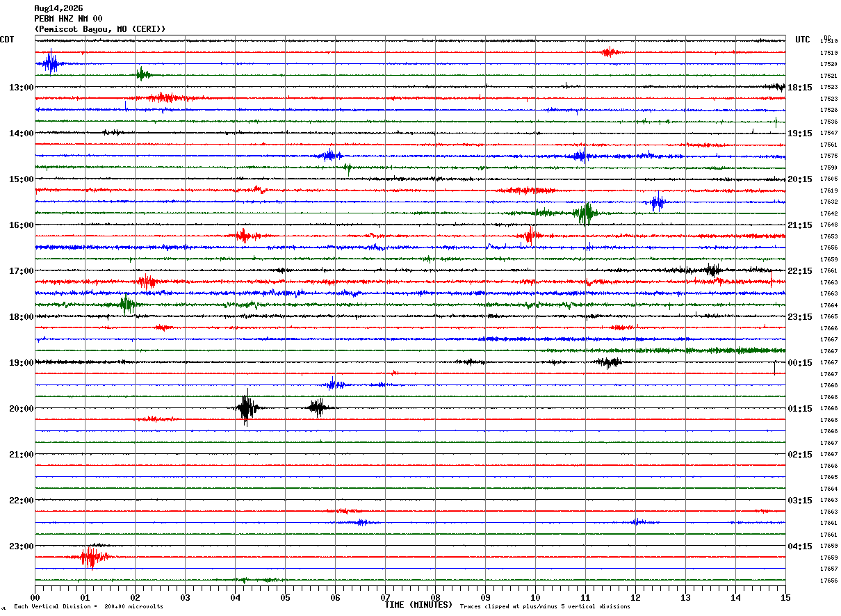Click the DC offset value 17648
The image size is (841, 616).
(828, 225)
